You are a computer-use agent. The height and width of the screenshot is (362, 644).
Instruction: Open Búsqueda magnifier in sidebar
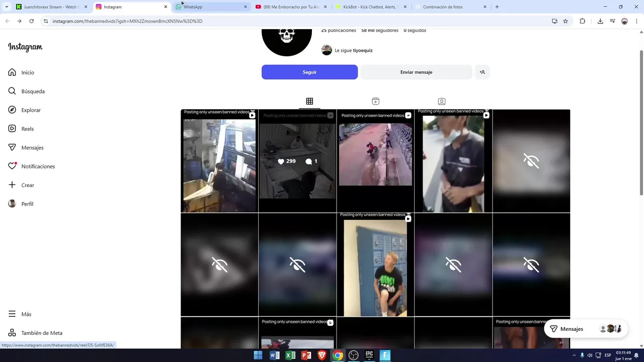point(12,91)
